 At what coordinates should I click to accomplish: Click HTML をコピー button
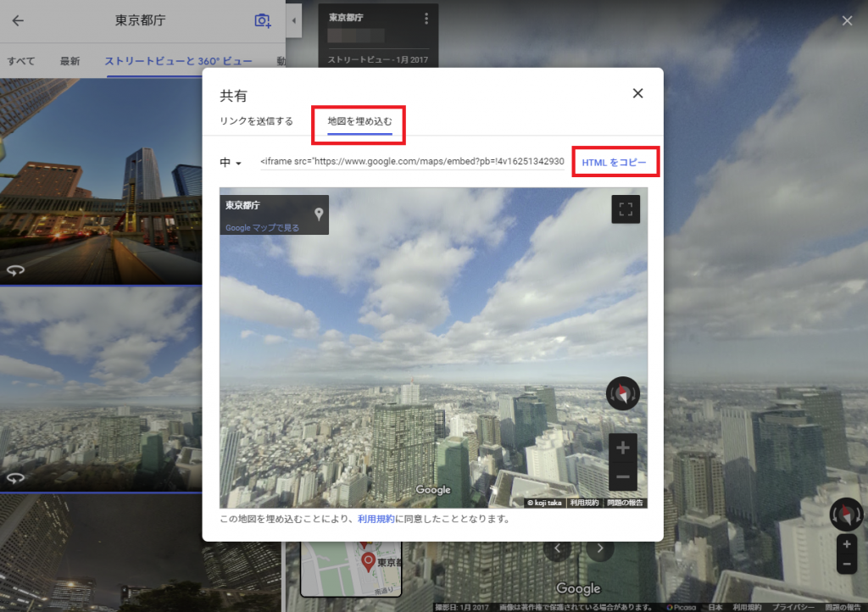point(614,162)
